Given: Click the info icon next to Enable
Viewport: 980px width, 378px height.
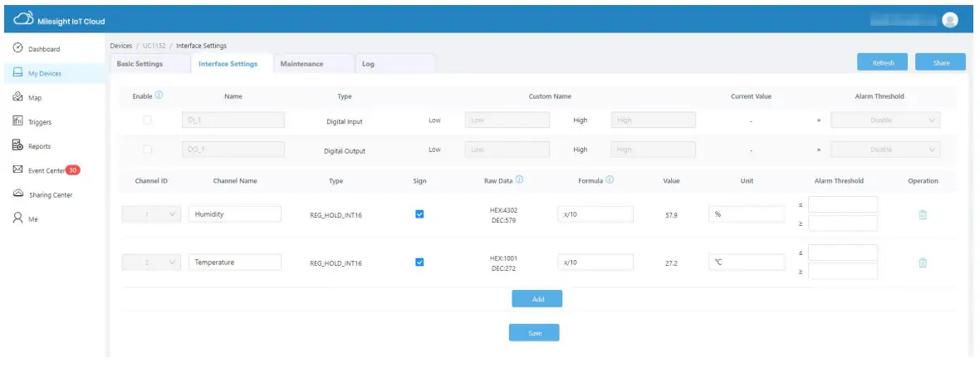Looking at the screenshot, I should [159, 96].
